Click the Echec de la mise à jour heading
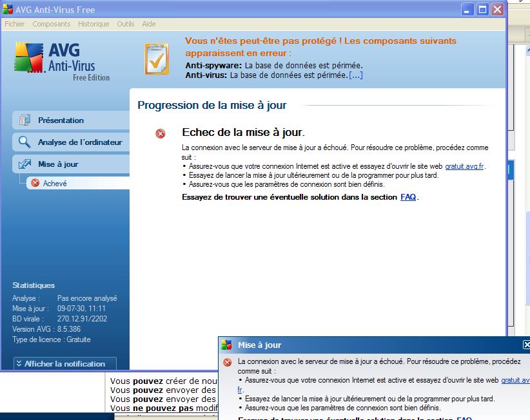The height and width of the screenshot is (420, 530). coord(243,132)
